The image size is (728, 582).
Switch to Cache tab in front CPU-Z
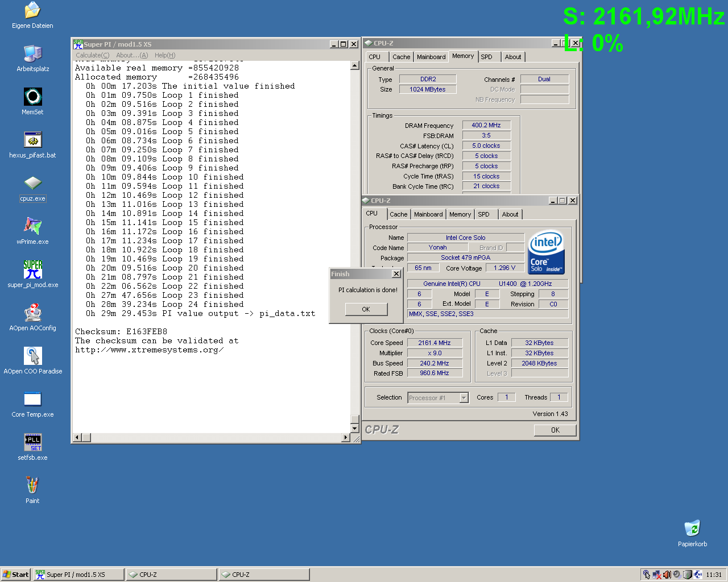coord(398,214)
